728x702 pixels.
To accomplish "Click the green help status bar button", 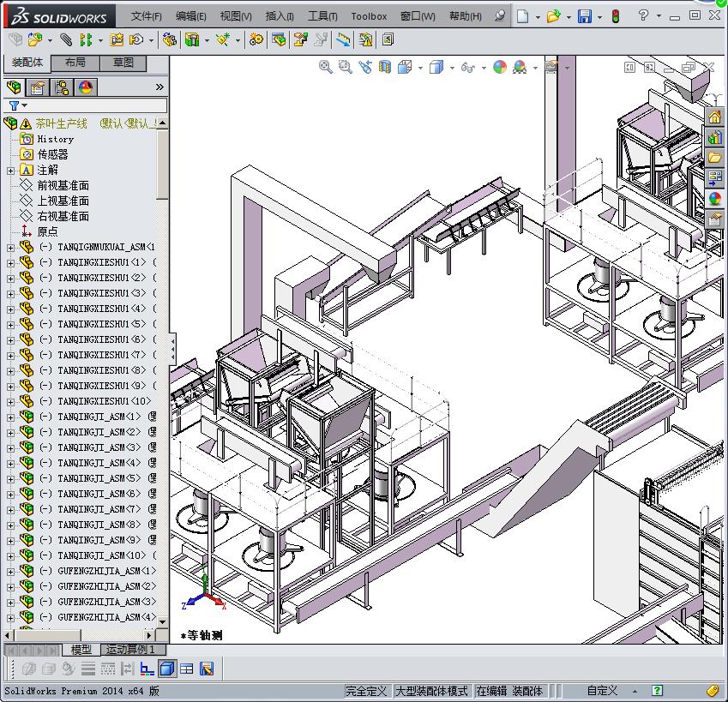I will (x=657, y=690).
